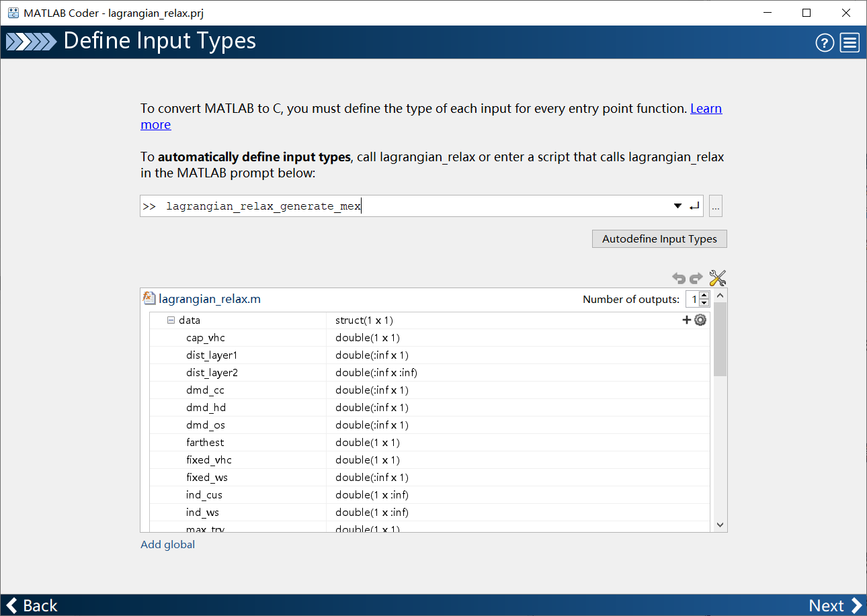Viewport: 867px width, 616px height.
Task: Increase the Number of outputs stepper
Action: tap(704, 296)
